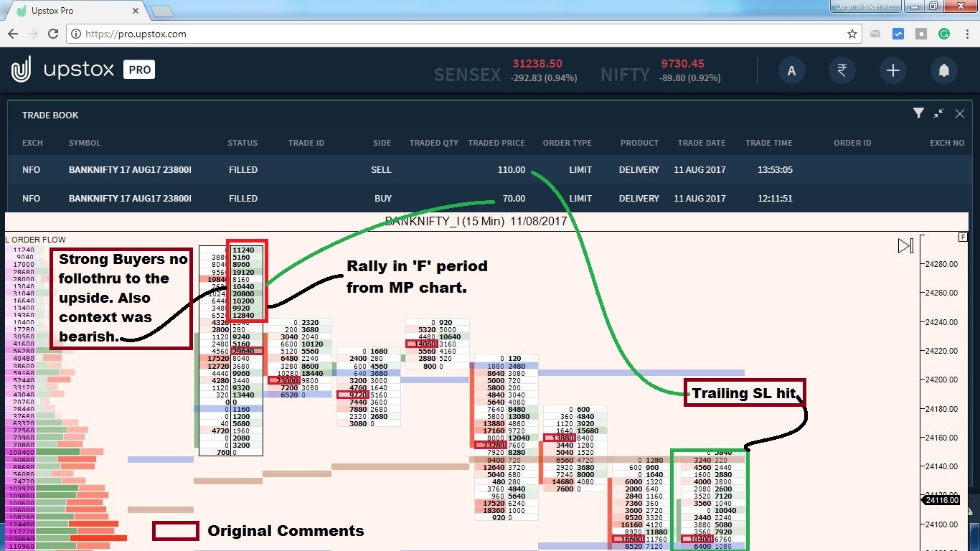Screen dimensions: 980x551
Task: Click the mail extension icon
Action: pyautogui.click(x=876, y=34)
